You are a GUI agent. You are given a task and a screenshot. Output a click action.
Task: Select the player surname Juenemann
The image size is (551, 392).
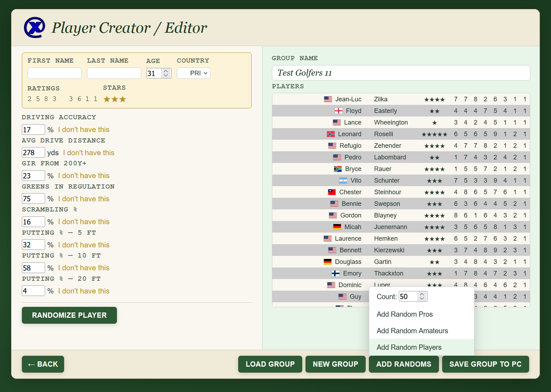(391, 227)
